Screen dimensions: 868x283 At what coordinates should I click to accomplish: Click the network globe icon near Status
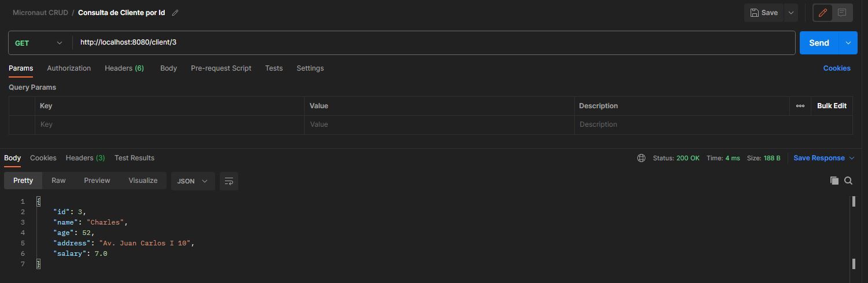(x=641, y=158)
